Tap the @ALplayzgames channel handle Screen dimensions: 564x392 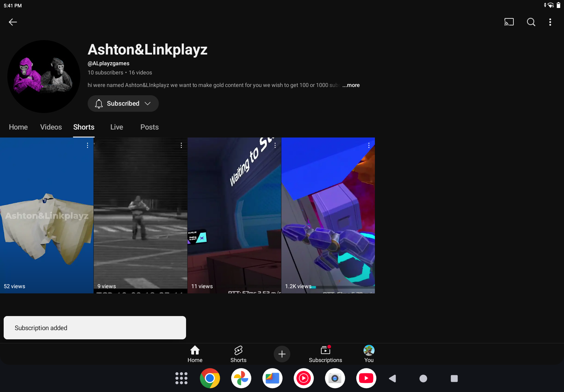109,63
